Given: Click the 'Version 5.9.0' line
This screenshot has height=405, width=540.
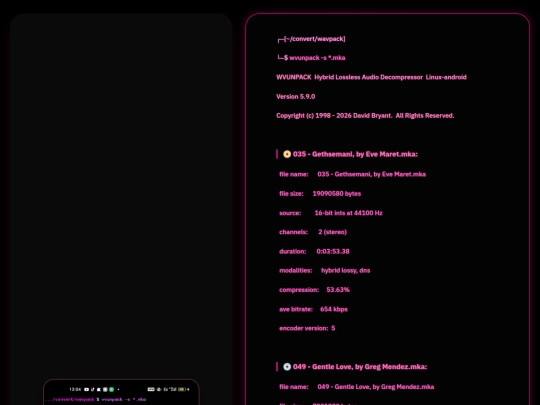Looking at the screenshot, I should (295, 96).
